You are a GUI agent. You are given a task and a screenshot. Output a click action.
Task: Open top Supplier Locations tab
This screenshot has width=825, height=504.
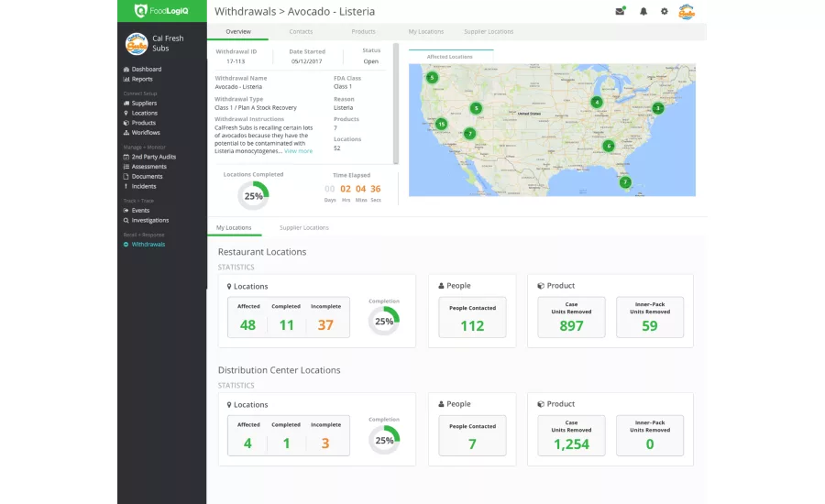tap(489, 31)
